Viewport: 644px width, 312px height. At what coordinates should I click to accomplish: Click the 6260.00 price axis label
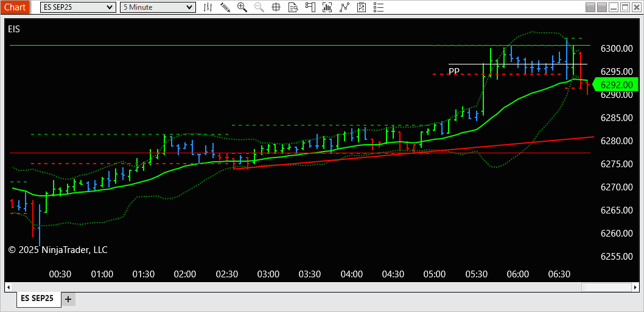(x=616, y=233)
